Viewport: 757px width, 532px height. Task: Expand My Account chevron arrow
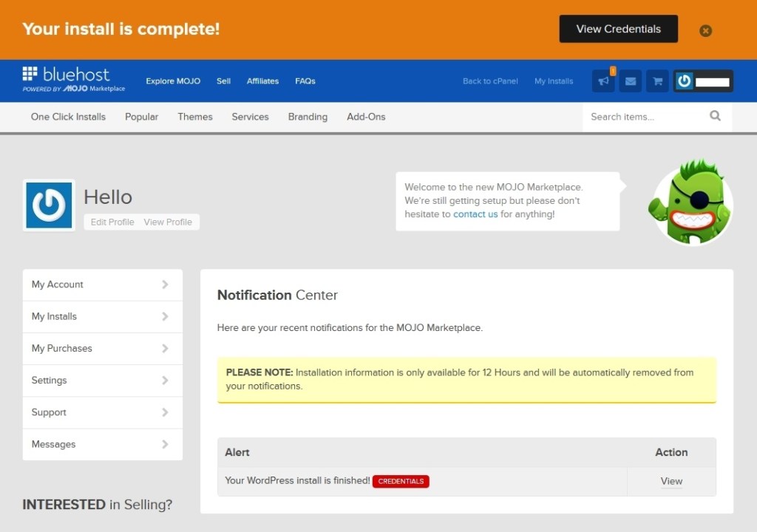(x=165, y=284)
